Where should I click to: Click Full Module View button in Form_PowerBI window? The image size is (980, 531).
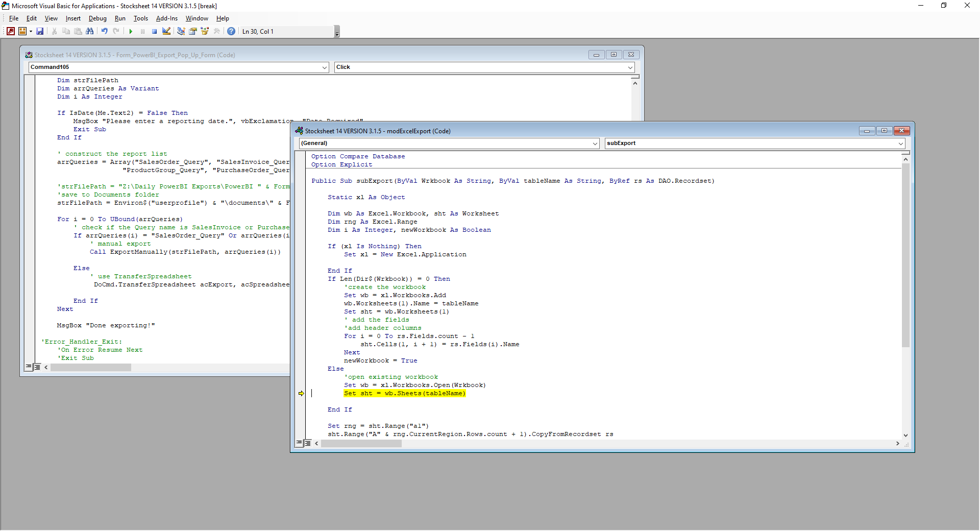37,367
